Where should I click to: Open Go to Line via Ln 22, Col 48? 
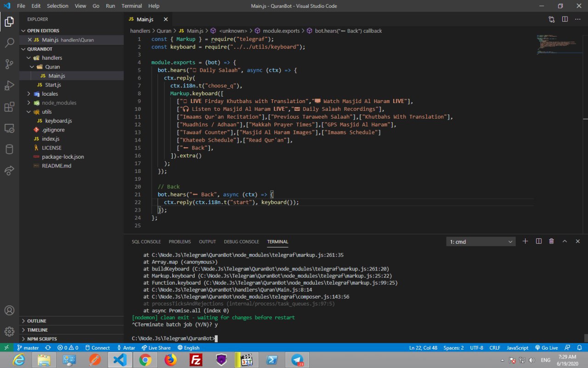click(423, 348)
